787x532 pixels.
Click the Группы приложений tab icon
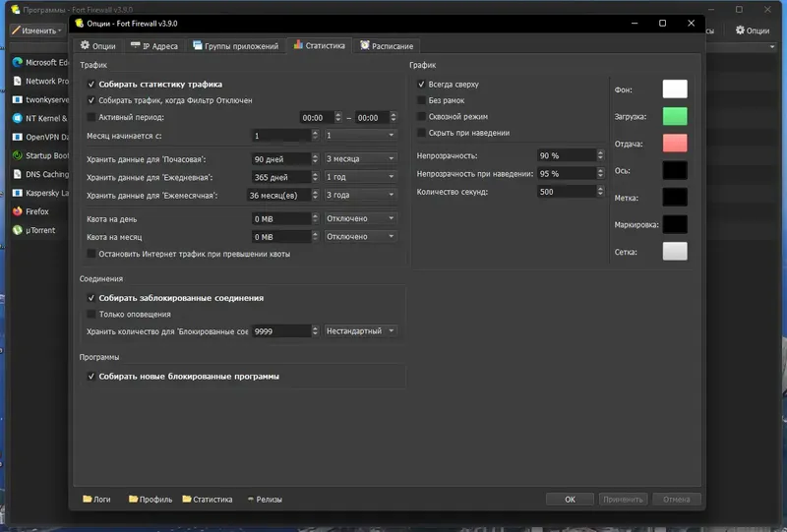click(198, 45)
